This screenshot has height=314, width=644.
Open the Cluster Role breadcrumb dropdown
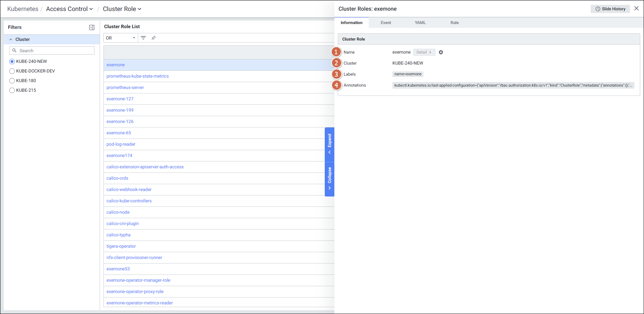click(122, 9)
